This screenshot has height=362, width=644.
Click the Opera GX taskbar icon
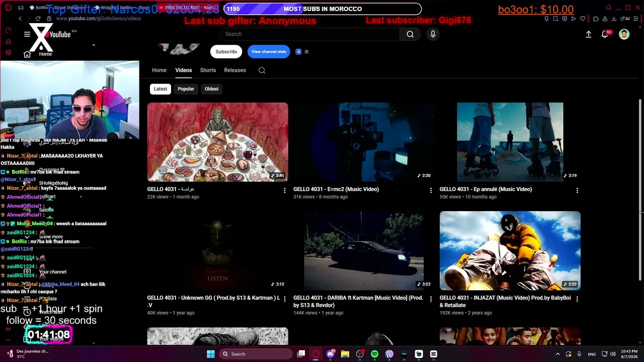pos(315,354)
